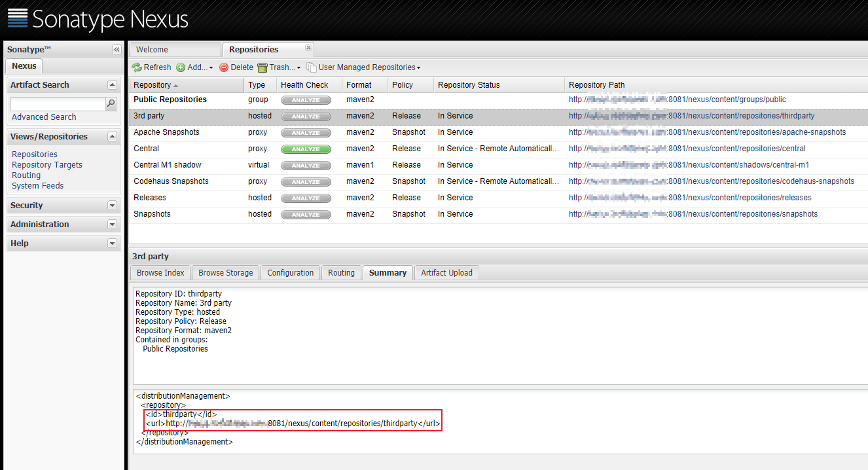Select the Central M1 shadow repository
The width and height of the screenshot is (868, 470).
(x=498, y=165)
